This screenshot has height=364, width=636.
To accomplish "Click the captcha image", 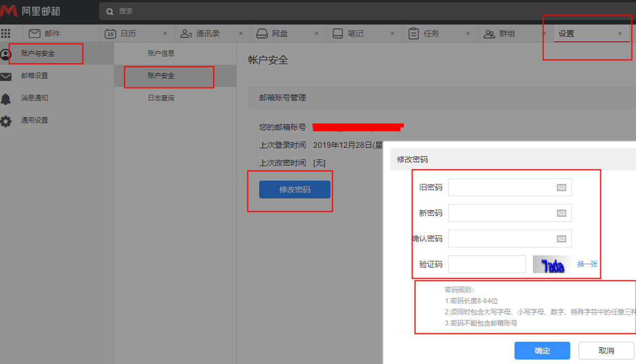I will (552, 264).
